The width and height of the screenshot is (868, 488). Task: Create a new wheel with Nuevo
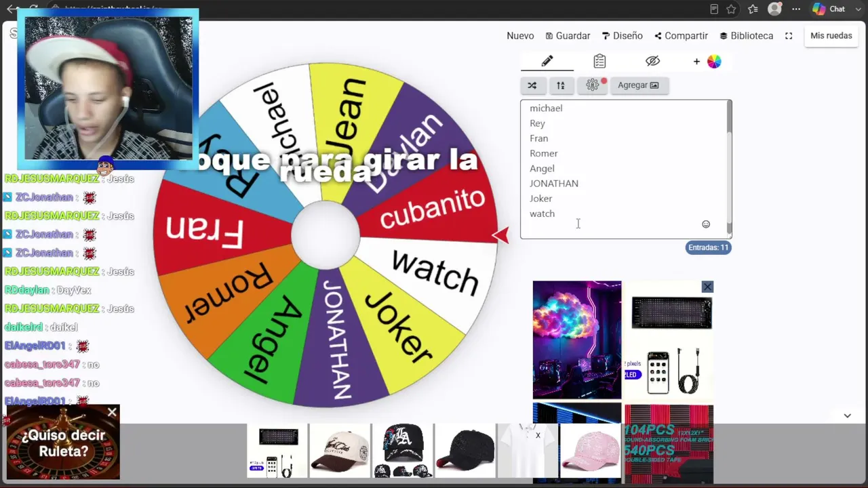click(x=520, y=36)
